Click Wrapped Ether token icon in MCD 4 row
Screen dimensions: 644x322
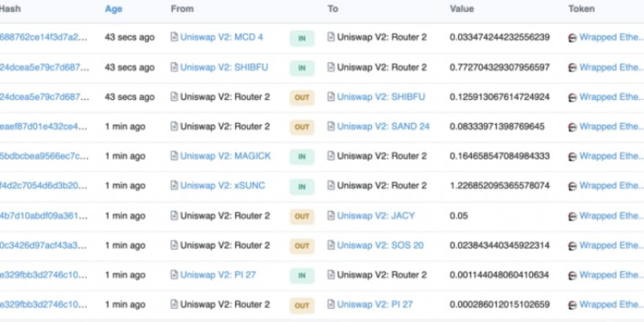[x=572, y=38]
